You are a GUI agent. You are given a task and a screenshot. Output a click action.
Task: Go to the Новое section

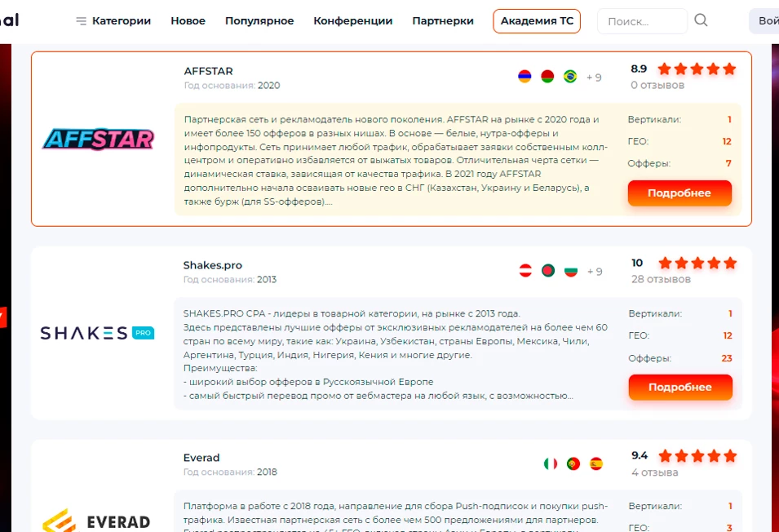coord(188,21)
